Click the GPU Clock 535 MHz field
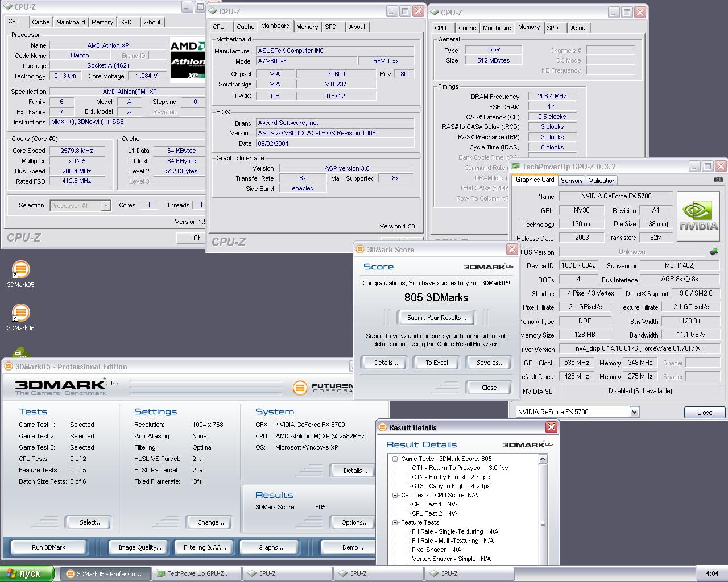 [x=576, y=363]
